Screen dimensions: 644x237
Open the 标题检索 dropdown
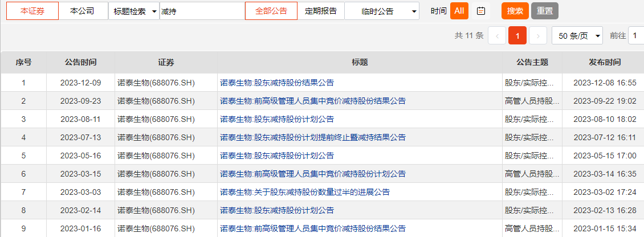(x=133, y=11)
